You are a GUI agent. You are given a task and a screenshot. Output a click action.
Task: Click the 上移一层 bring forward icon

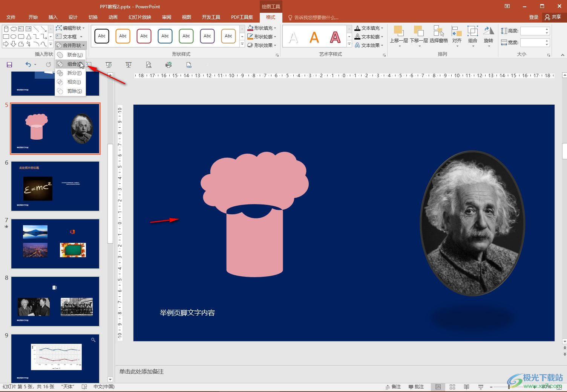coord(398,31)
